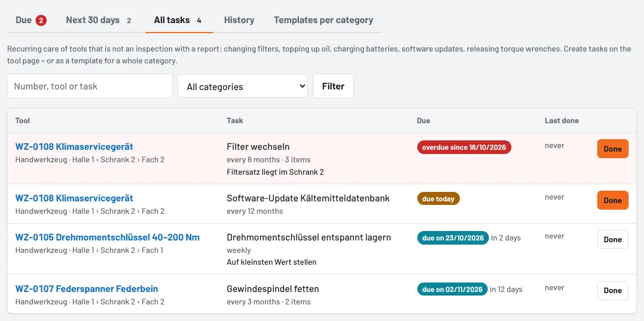This screenshot has height=321, width=644.
Task: Click the every 3 months · 2 items text
Action: [269, 301]
